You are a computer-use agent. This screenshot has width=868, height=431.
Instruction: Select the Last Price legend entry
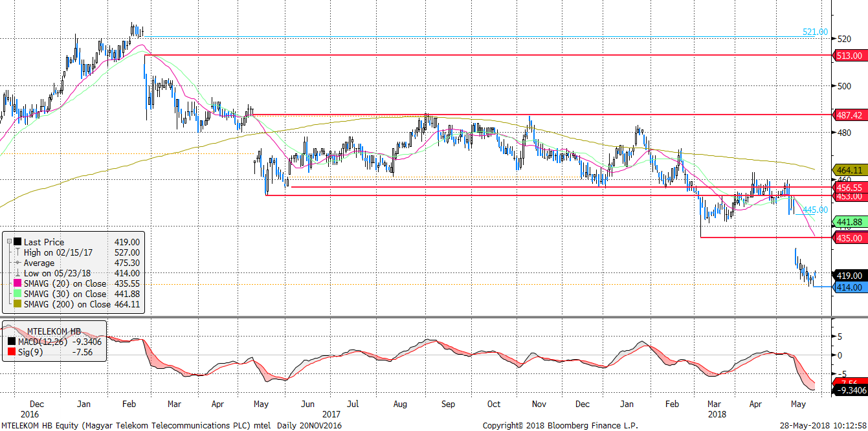pyautogui.click(x=44, y=242)
